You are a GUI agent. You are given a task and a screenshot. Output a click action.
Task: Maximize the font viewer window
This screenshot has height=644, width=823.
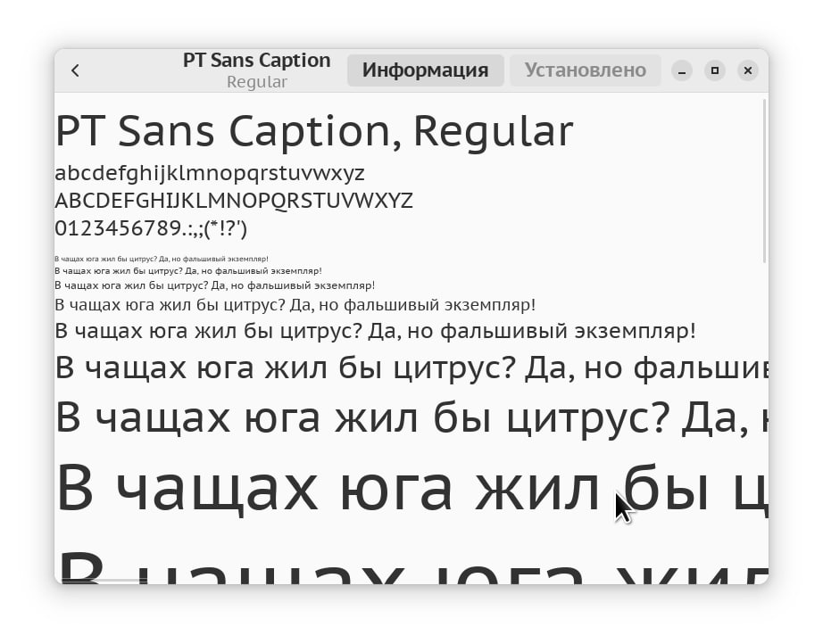pyautogui.click(x=714, y=70)
